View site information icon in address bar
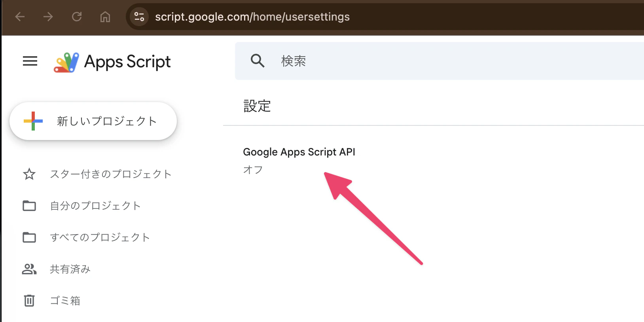 [x=139, y=17]
